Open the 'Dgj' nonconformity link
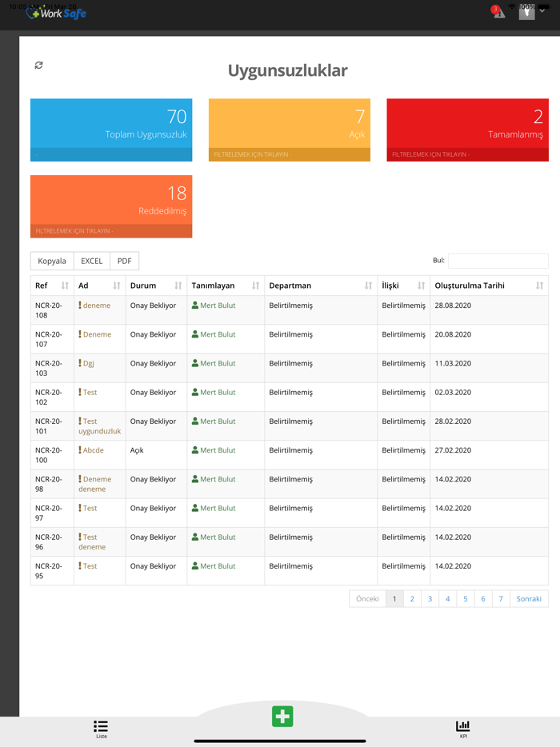This screenshot has height=747, width=560. click(x=89, y=363)
